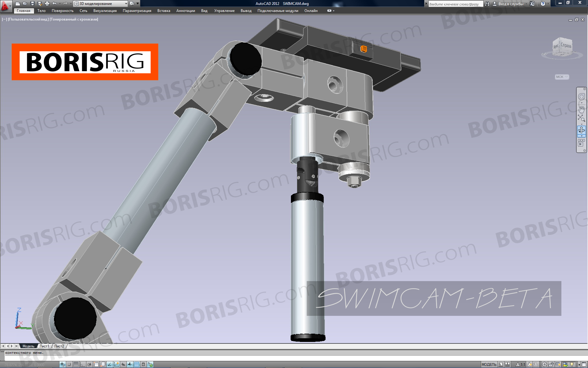The width and height of the screenshot is (588, 368).
Task: Click the viewport controls [−] label
Action: (4, 19)
